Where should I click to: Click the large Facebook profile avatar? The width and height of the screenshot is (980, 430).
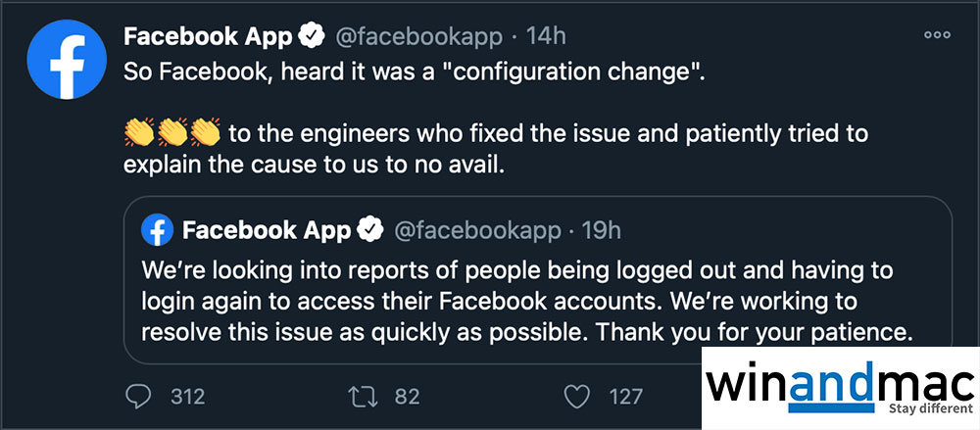(x=66, y=58)
